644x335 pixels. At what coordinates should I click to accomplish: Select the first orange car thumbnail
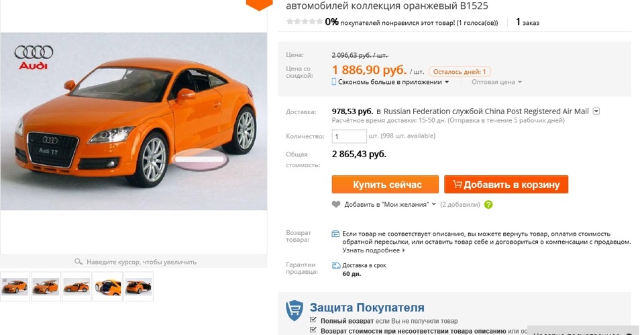[x=15, y=286]
